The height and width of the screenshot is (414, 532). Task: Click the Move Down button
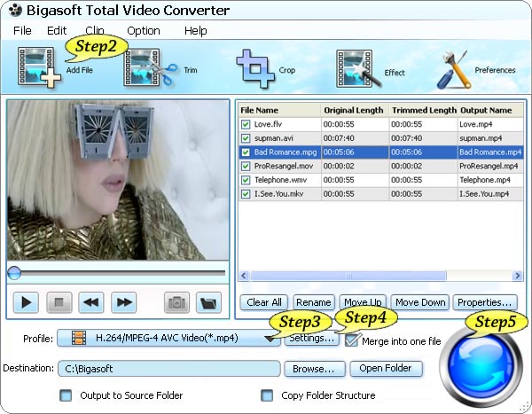[x=420, y=302]
